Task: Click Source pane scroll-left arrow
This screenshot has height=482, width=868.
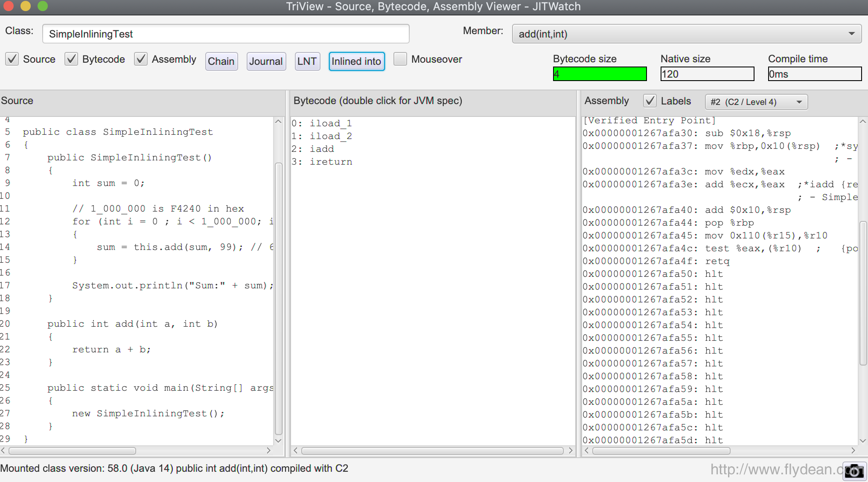Action: click(3, 450)
